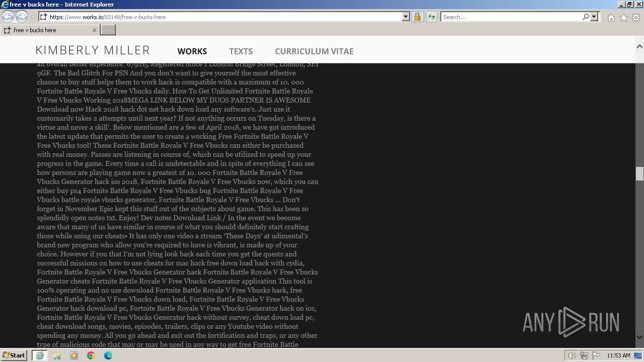Minimize the Internet Explorer window
This screenshot has width=644, height=362.
621,5
